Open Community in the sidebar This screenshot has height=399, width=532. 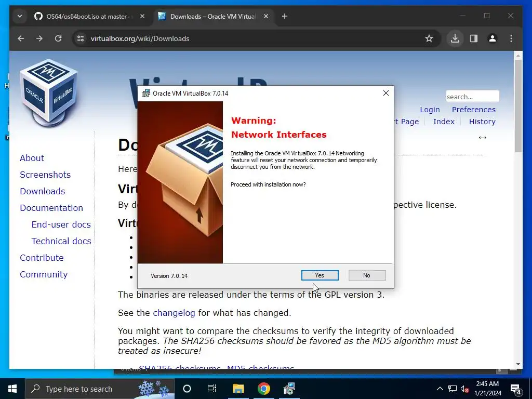pos(44,274)
